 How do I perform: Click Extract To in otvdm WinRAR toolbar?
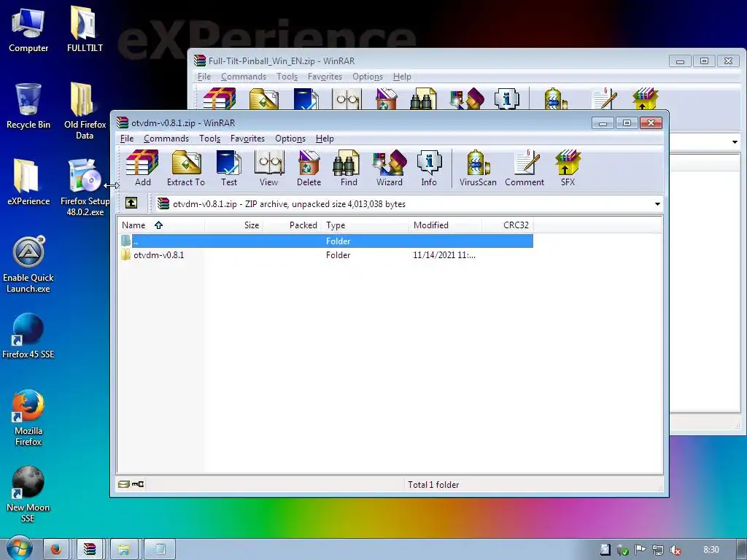(186, 168)
